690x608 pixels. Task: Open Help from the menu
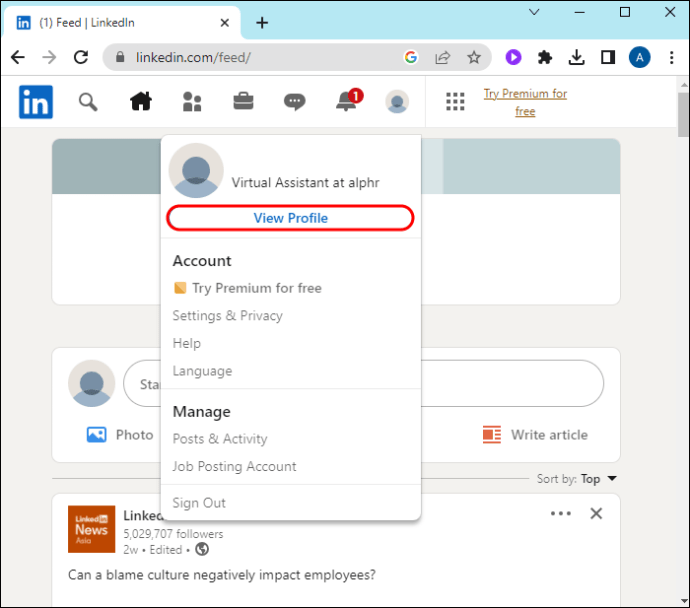click(187, 343)
